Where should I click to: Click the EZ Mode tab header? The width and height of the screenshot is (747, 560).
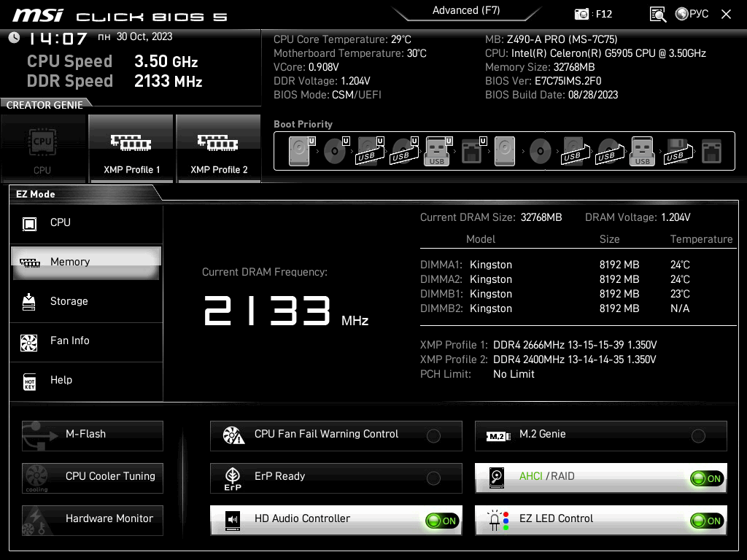point(36,194)
